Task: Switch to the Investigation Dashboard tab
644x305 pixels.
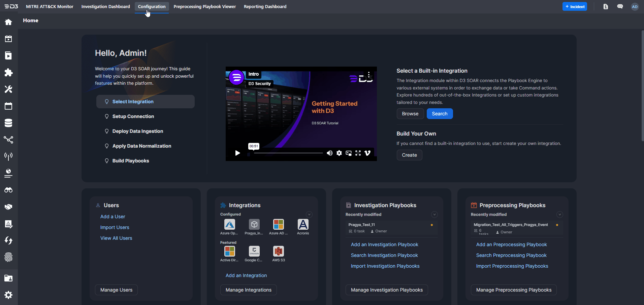Action: pos(105,7)
